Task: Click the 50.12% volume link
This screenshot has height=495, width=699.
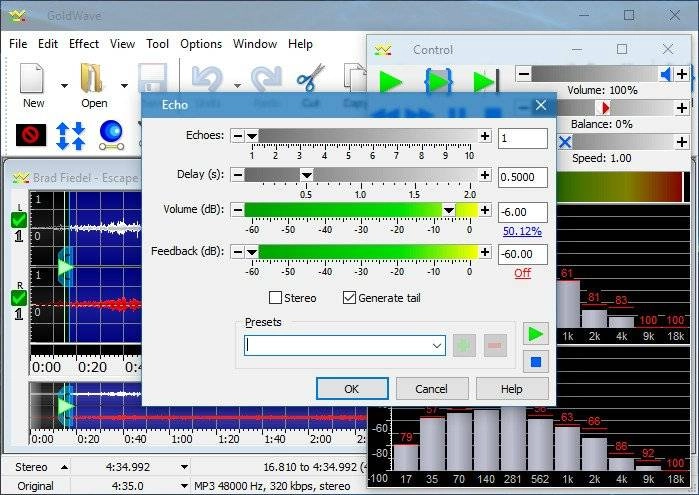Action: 522,231
